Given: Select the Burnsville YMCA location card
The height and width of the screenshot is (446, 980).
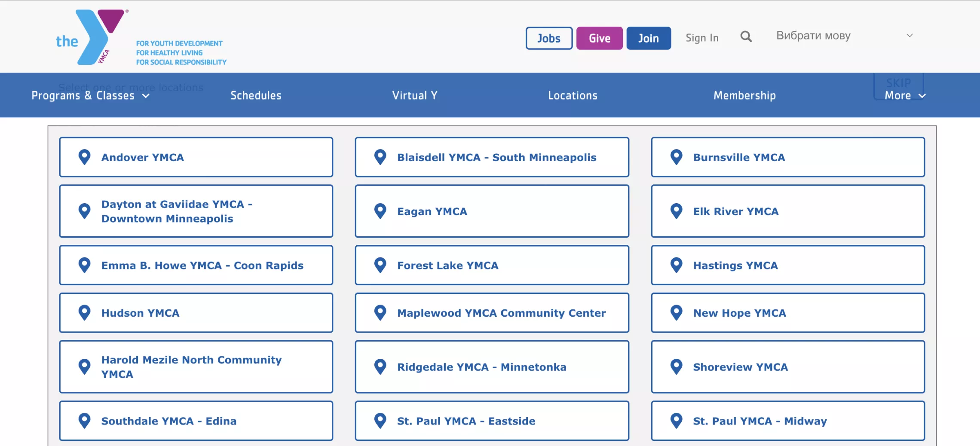Looking at the screenshot, I should (788, 157).
